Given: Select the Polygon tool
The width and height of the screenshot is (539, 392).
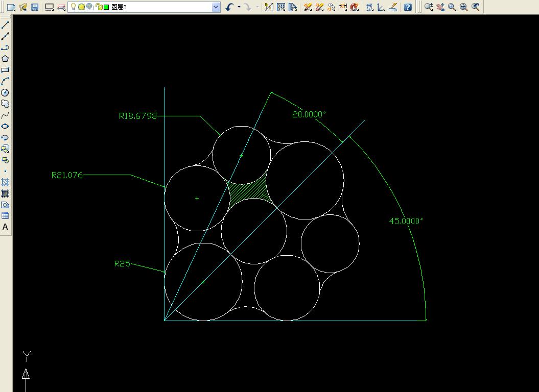Looking at the screenshot, I should [x=5, y=59].
